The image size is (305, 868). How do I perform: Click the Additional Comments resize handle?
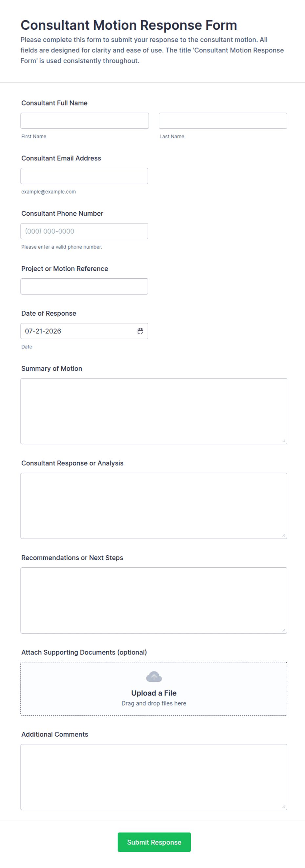click(x=284, y=807)
